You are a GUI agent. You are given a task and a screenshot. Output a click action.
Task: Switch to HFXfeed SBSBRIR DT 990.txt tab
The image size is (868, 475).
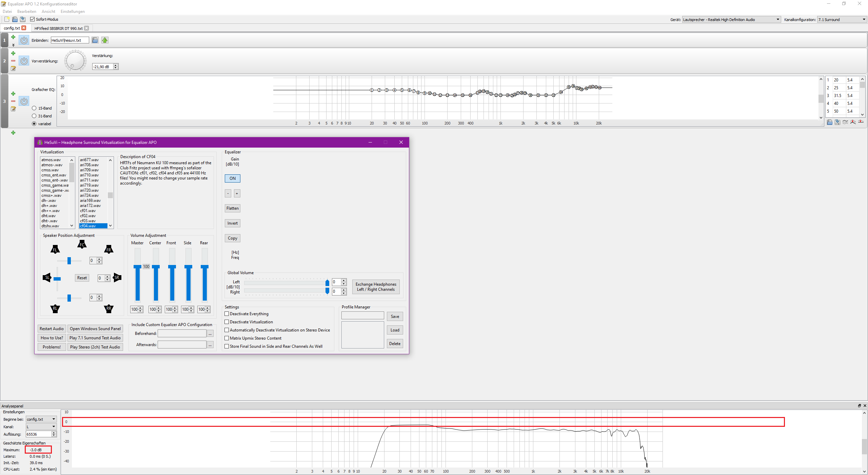[58, 28]
